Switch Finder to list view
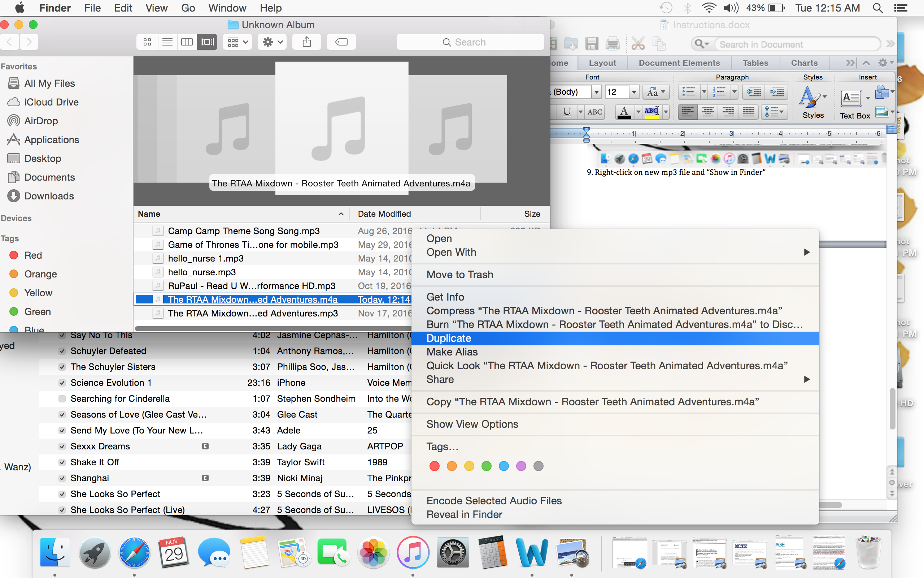This screenshot has width=924, height=578. [167, 42]
